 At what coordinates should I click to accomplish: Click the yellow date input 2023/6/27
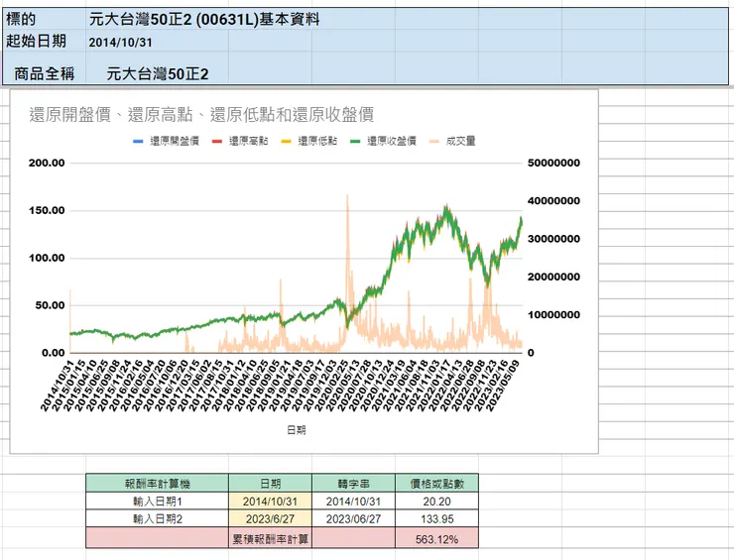(x=270, y=518)
